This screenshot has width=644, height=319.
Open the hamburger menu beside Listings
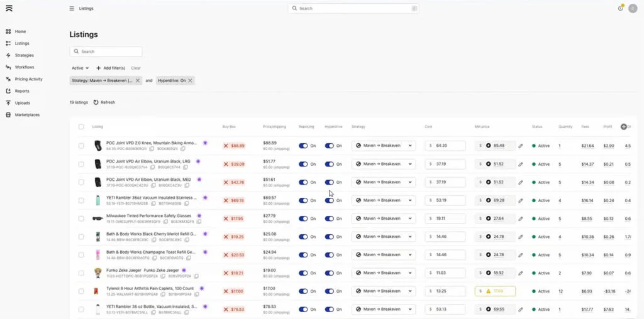click(72, 8)
